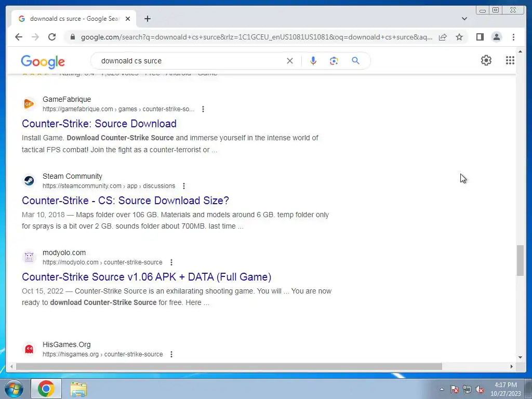
Task: Reload the Google search page
Action: pyautogui.click(x=52, y=37)
